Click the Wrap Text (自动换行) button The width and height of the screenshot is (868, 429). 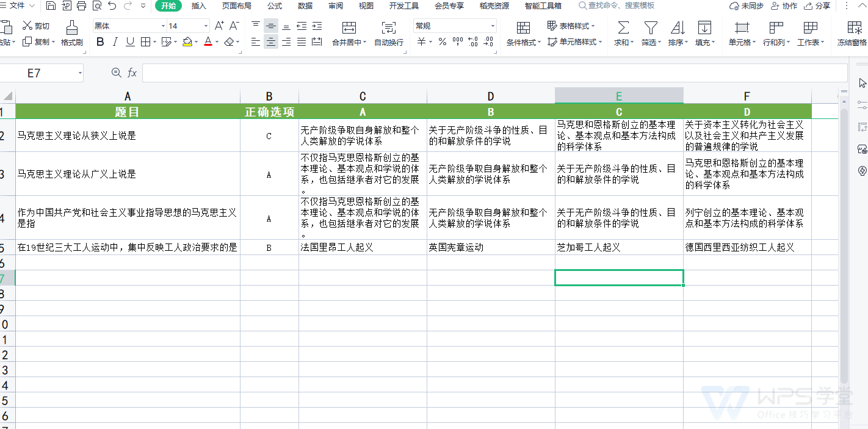389,33
